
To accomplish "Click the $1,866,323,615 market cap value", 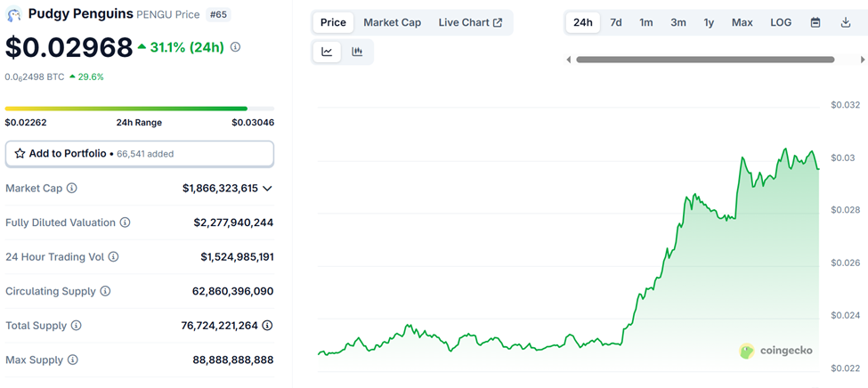I will tap(220, 188).
